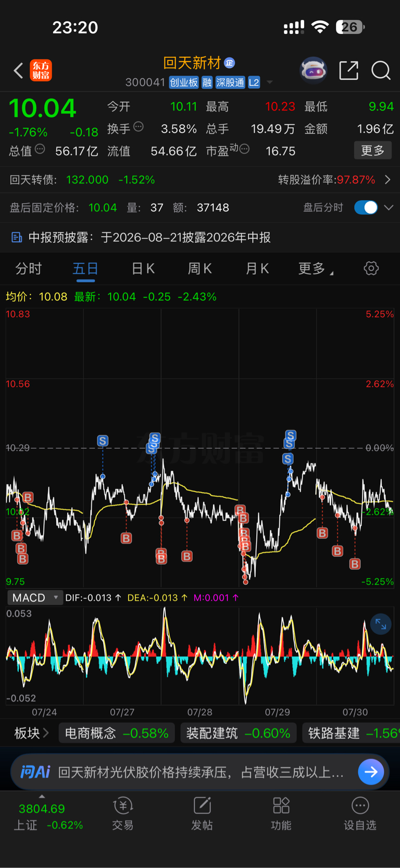
Task: Expand the 上证 index bar arrow
Action: coord(42,797)
